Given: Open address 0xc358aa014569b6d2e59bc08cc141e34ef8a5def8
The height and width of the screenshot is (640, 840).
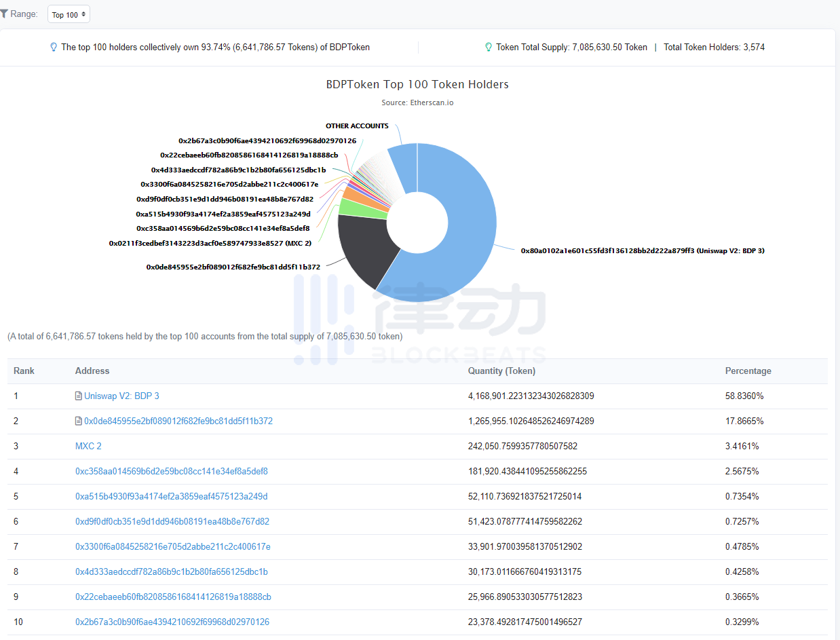Looking at the screenshot, I should pyautogui.click(x=171, y=471).
